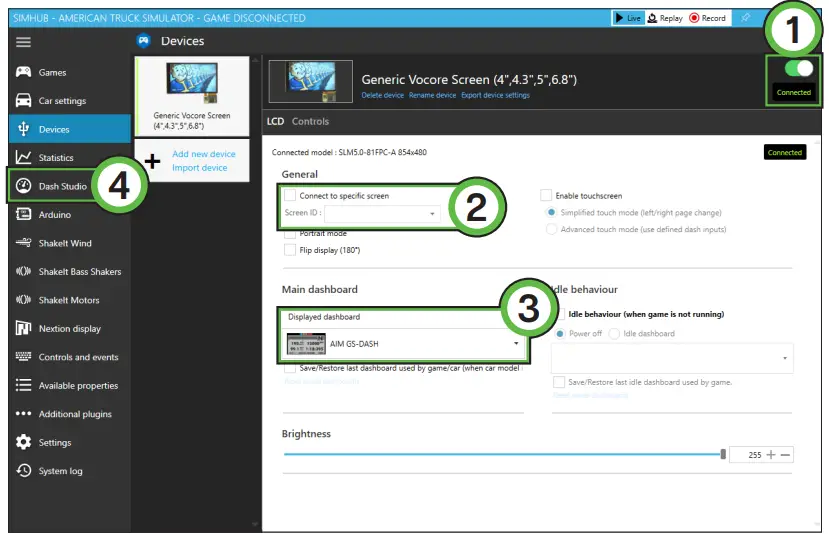Click the Dash Studio gauge icon
Viewport: 829px width, 534px height.
point(23,186)
